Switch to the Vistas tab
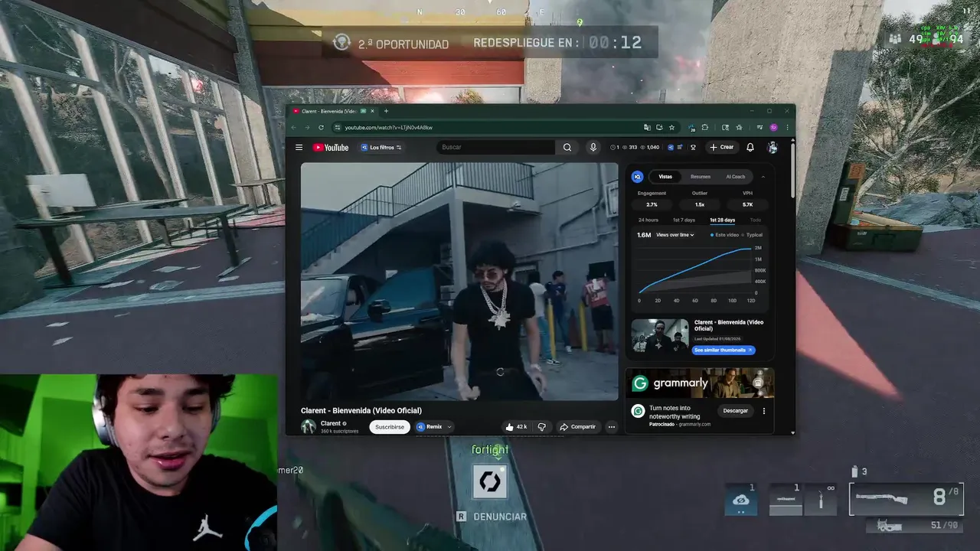This screenshot has height=551, width=980. [665, 177]
